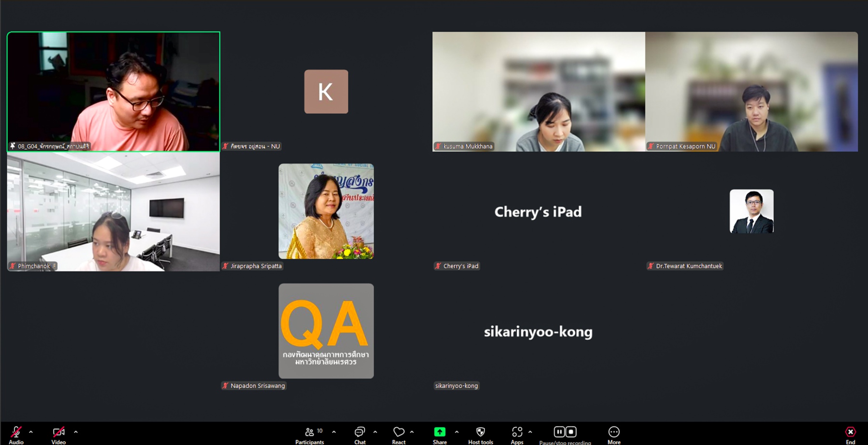Viewport: 868px width, 445px height.
Task: Open the Participants panel
Action: [x=310, y=433]
